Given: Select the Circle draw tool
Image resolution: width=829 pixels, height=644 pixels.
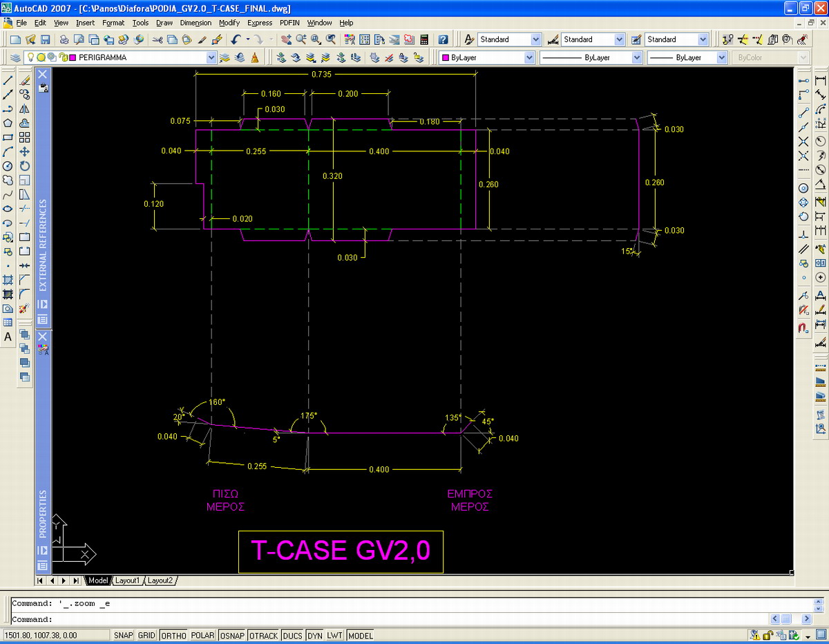Looking at the screenshot, I should coord(8,166).
